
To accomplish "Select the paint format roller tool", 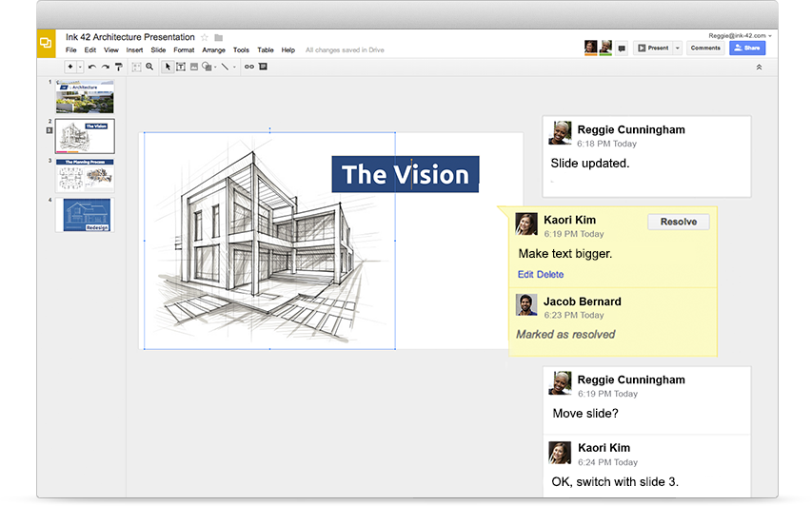I will coord(118,68).
